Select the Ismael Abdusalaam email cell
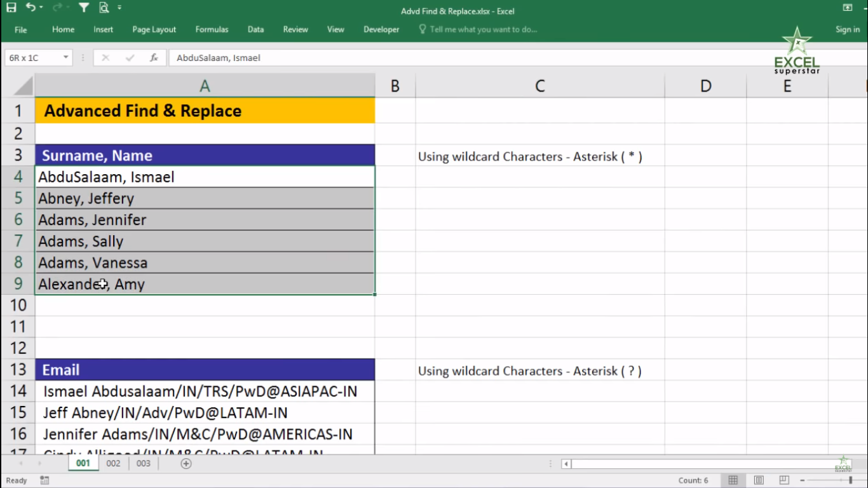 point(205,391)
